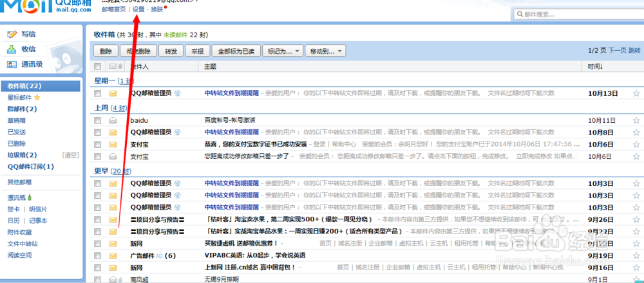The image size is (644, 283).
Task: Star the 您距离成功修改邮箱只差一步了 message
Action: click(x=636, y=156)
